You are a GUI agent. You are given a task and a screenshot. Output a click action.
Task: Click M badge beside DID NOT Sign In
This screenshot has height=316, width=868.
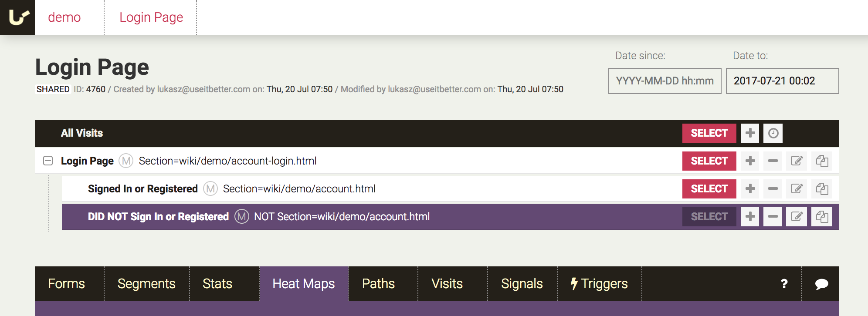pyautogui.click(x=242, y=217)
